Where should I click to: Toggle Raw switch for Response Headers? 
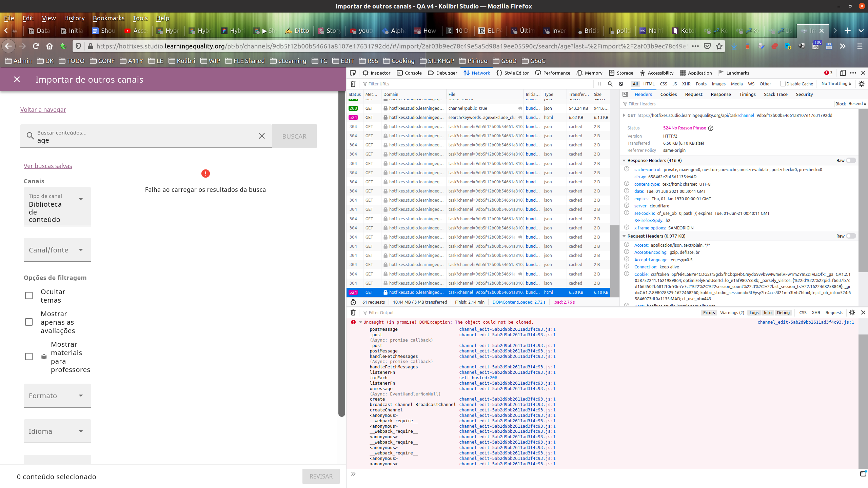[851, 160]
